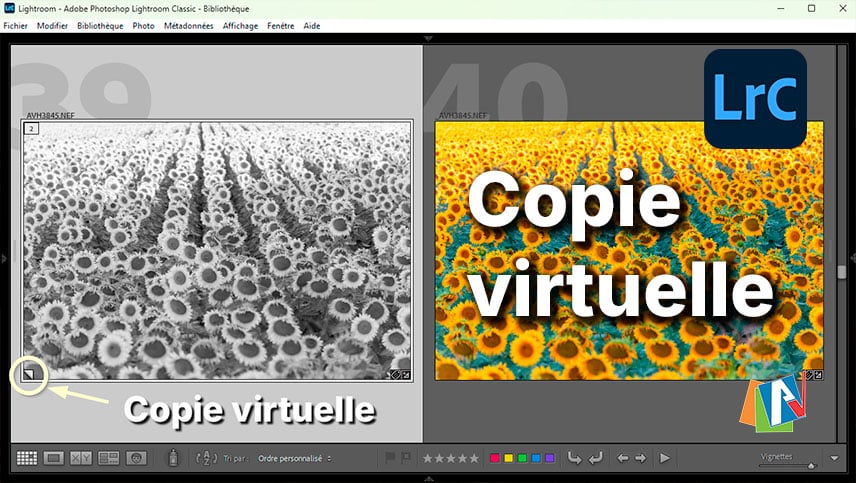Maximize the Lightroom window
Viewport: 856px width, 483px height.
pos(811,9)
